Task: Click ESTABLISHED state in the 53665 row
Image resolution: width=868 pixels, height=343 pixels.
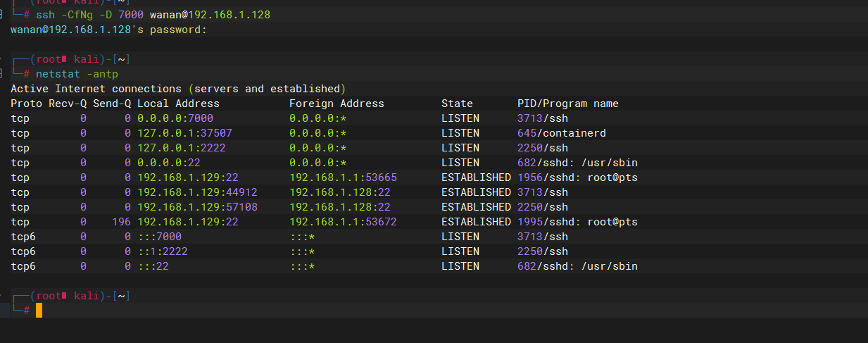Action: [476, 177]
